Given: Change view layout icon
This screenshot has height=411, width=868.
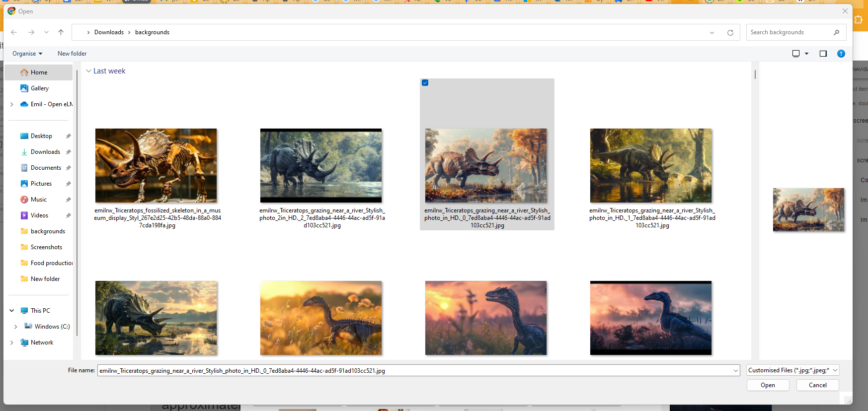Looking at the screenshot, I should click(x=795, y=54).
